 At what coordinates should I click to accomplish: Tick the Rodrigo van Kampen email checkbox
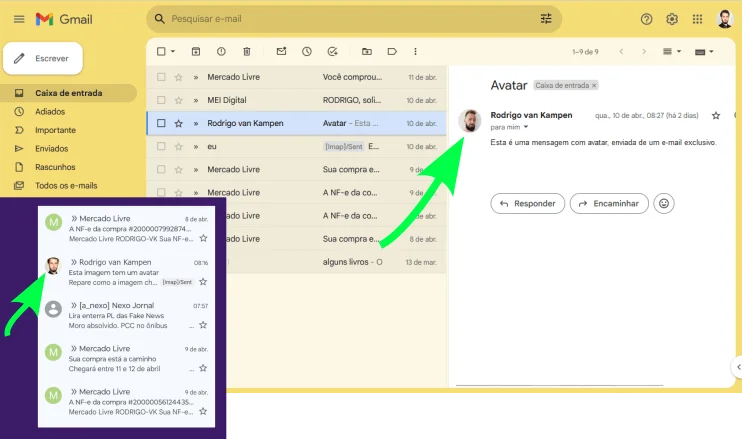[161, 123]
